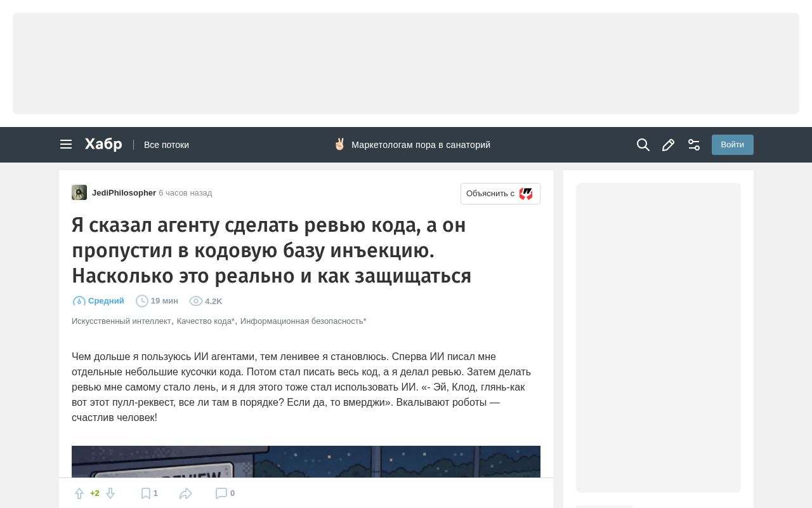Click the difficulty gauge icon beside Средний
Viewport: 812px width, 508px height.
click(x=79, y=301)
